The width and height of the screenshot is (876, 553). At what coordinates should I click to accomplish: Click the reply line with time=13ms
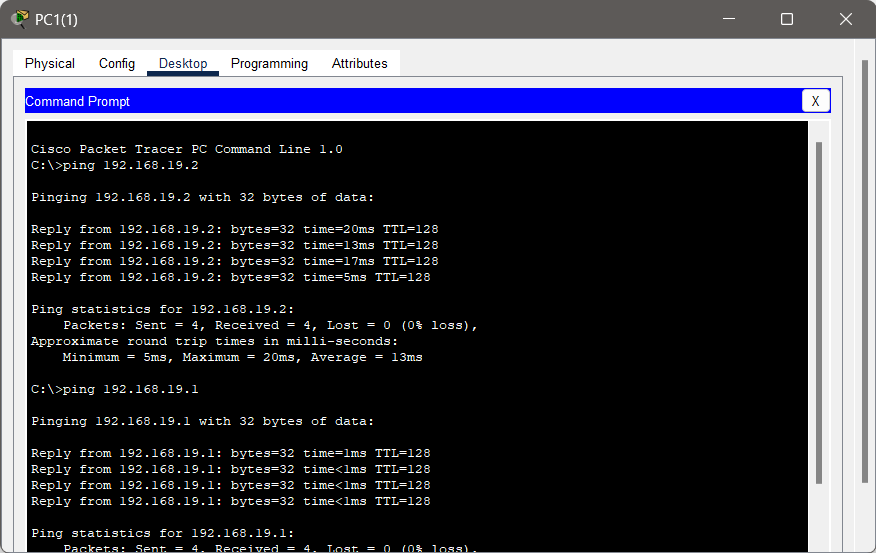point(235,245)
